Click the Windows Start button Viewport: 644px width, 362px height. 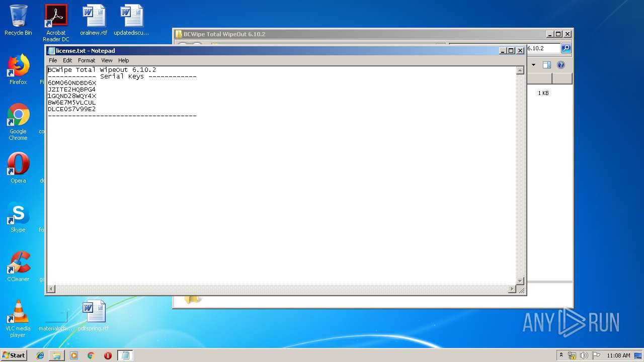click(14, 355)
